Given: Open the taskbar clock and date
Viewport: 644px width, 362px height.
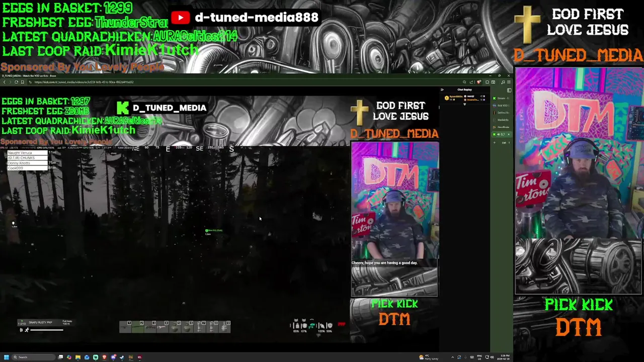Looking at the screenshot, I should coord(503,357).
